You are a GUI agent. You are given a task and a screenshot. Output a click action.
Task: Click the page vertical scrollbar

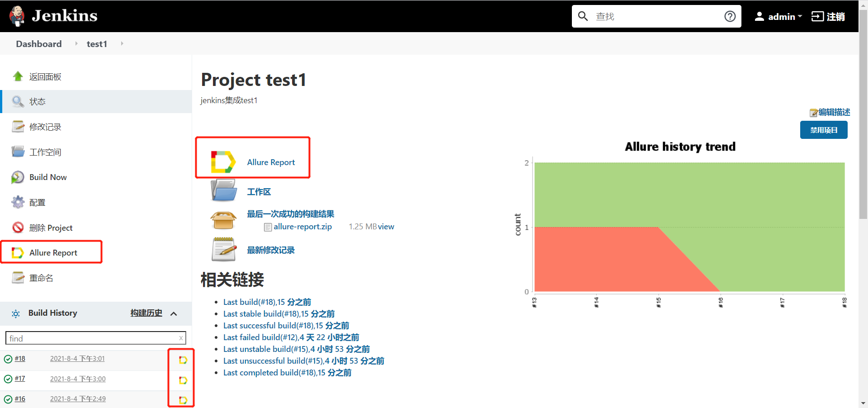point(863,114)
